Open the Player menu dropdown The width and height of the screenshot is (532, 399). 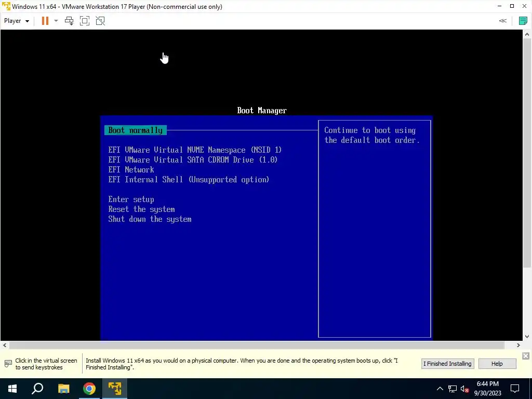(16, 21)
